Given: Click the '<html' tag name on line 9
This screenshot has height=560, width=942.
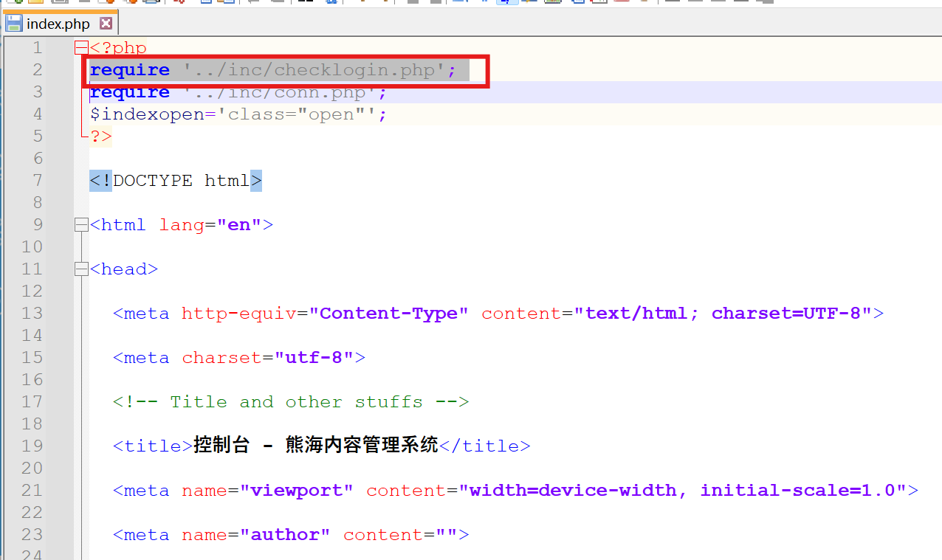Looking at the screenshot, I should click(x=118, y=225).
